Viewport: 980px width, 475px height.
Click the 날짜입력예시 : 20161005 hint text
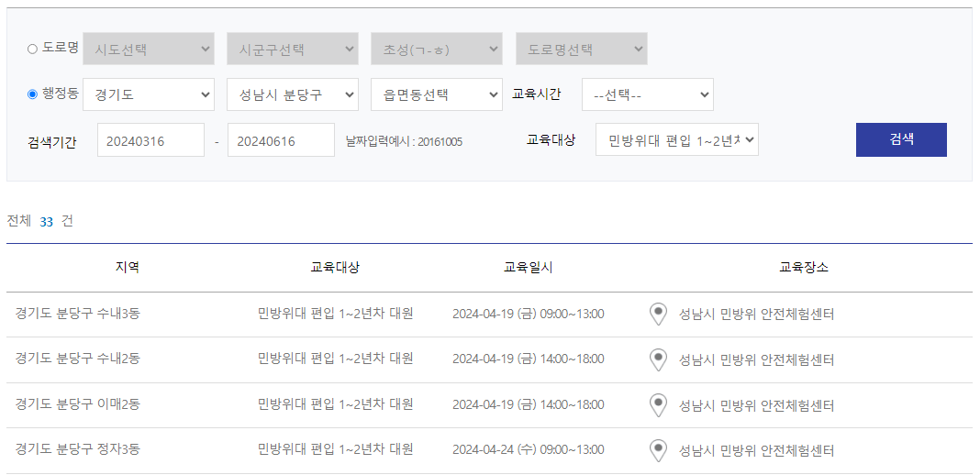pos(404,142)
